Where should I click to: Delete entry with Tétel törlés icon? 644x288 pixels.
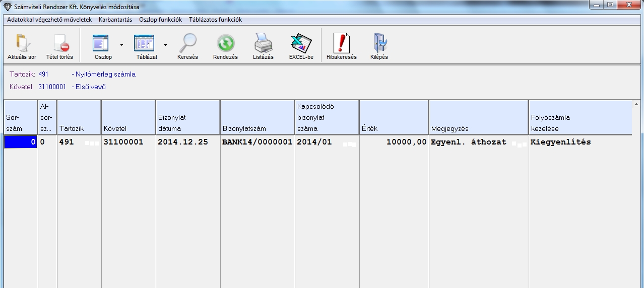tap(59, 44)
